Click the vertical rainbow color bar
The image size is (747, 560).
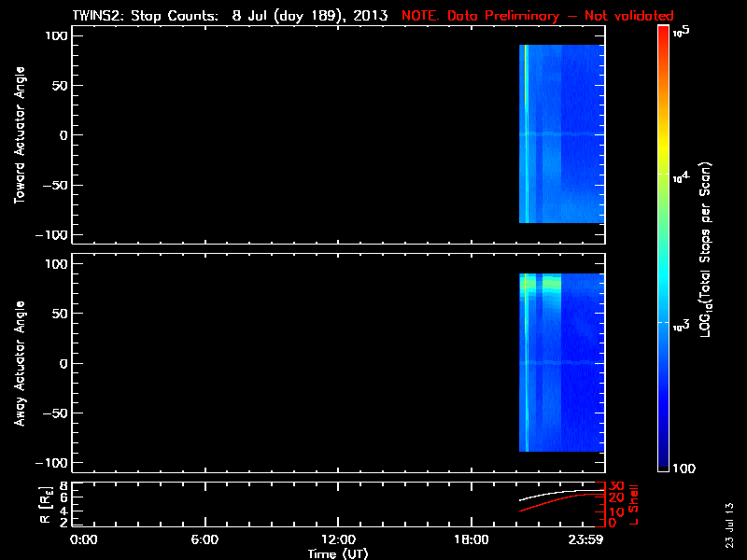[664, 247]
